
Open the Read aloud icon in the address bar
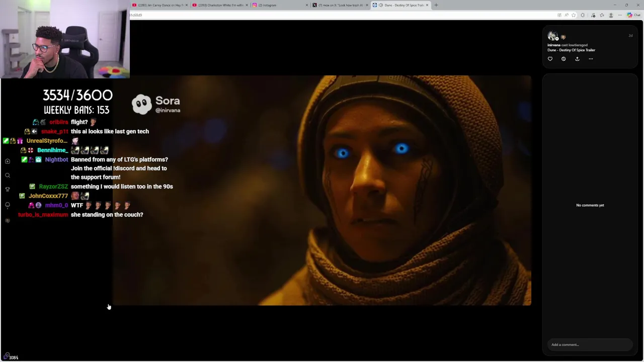click(x=567, y=15)
